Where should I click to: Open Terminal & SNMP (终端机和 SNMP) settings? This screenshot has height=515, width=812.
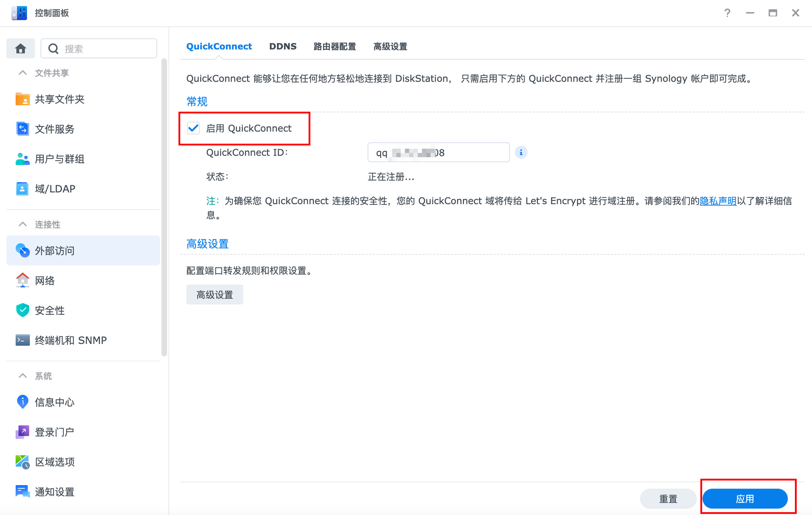70,340
